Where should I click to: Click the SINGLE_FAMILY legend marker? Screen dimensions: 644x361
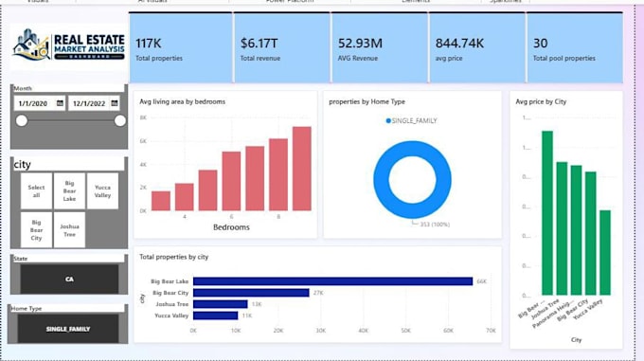click(x=388, y=120)
